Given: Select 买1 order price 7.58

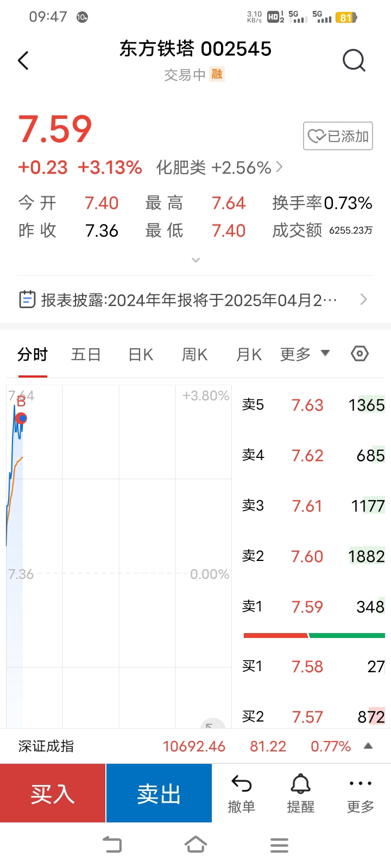Looking at the screenshot, I should coord(307,667).
